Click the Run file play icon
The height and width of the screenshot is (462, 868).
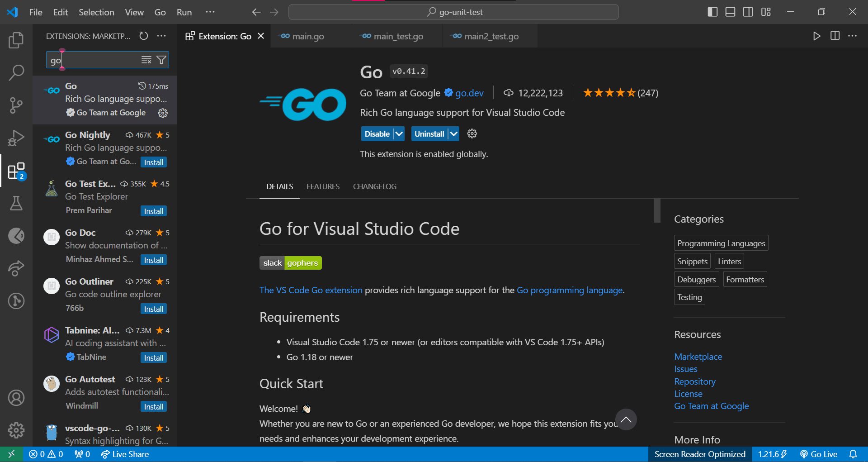pyautogui.click(x=816, y=36)
